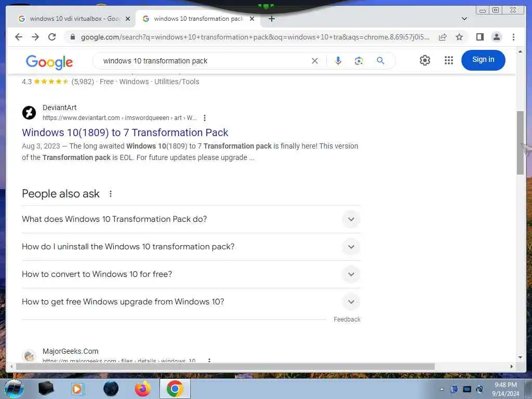This screenshot has height=399, width=532.
Task: Submit search with magnifier icon
Action: pos(380,61)
